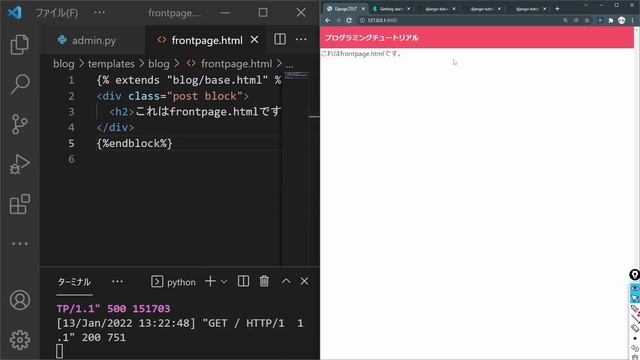
Task: Click the extends "blog/base.html" code line
Action: point(189,80)
